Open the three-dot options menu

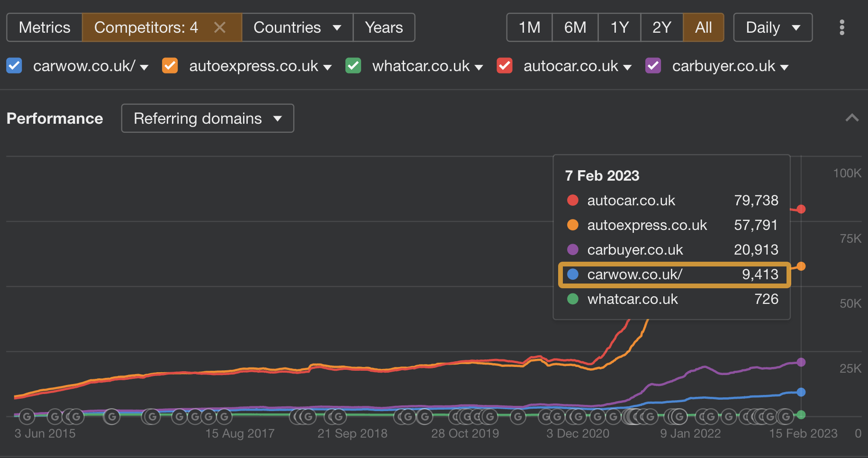(842, 27)
